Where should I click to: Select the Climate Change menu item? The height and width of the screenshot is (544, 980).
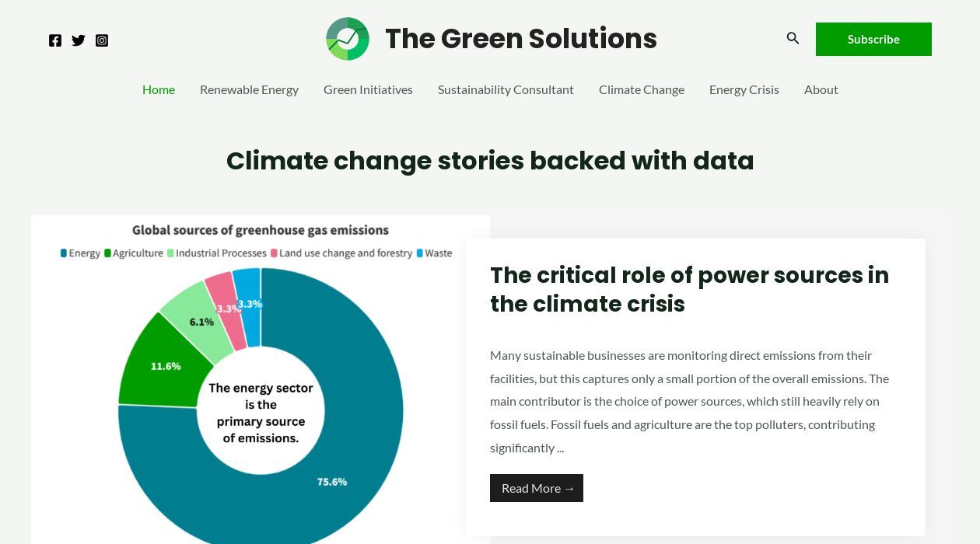642,89
